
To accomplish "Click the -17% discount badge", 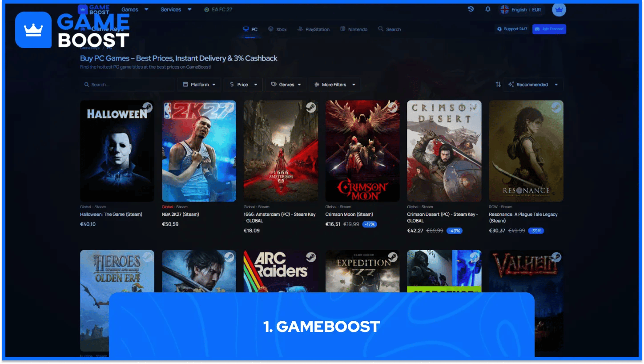I will [x=370, y=224].
